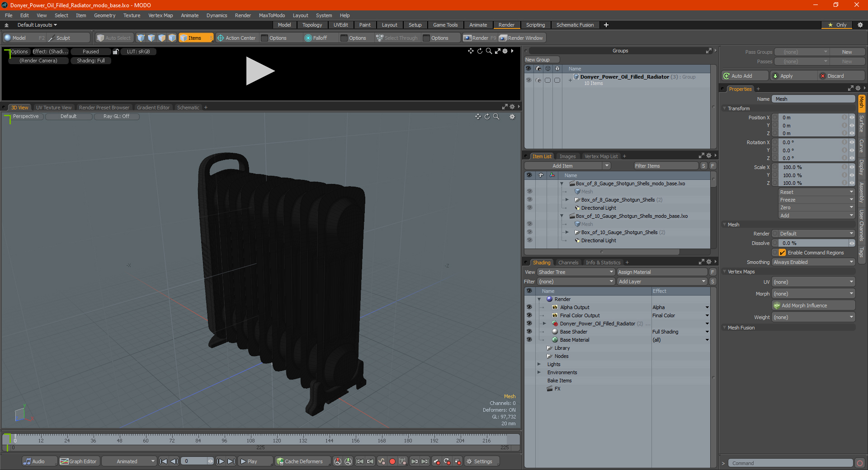Screen dimensions: 868x470
Task: Expand Environments in shader tree
Action: (539, 372)
